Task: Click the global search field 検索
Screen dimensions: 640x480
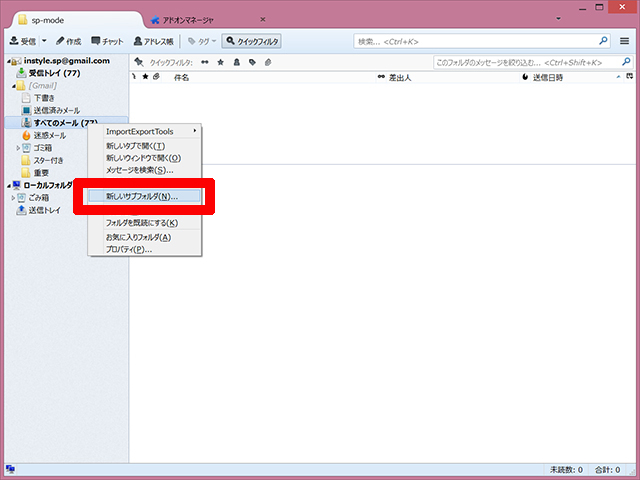Action: [x=476, y=41]
